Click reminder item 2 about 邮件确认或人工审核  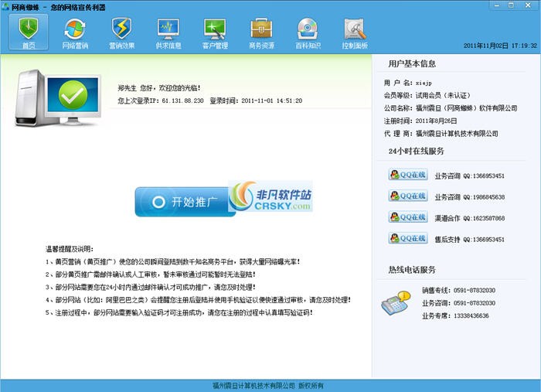pyautogui.click(x=151, y=274)
